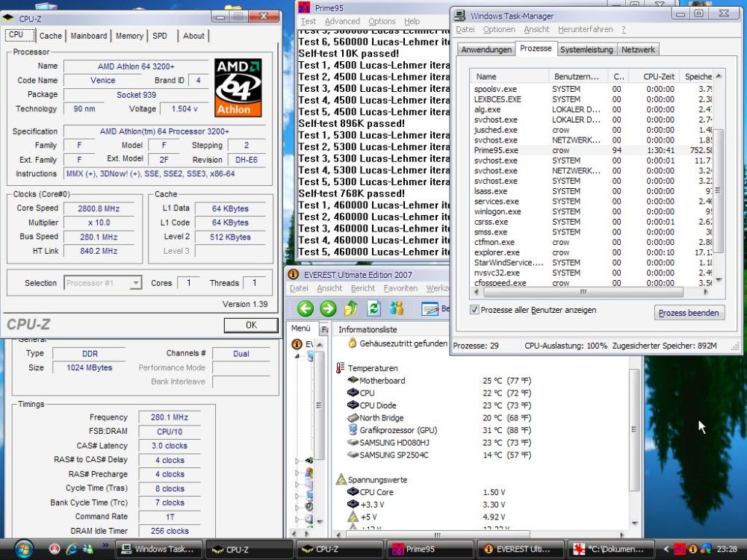This screenshot has height=560, width=747.
Task: Open Prime95 Options menu
Action: (382, 22)
